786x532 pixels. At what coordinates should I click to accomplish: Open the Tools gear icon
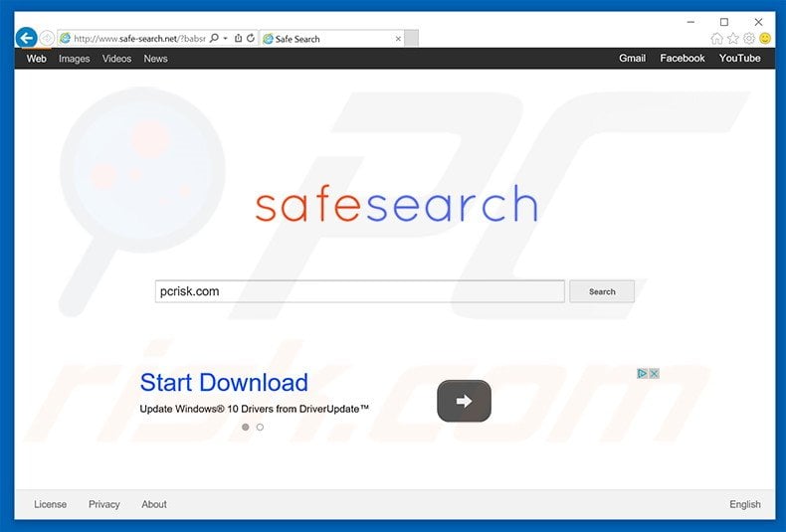[749, 39]
